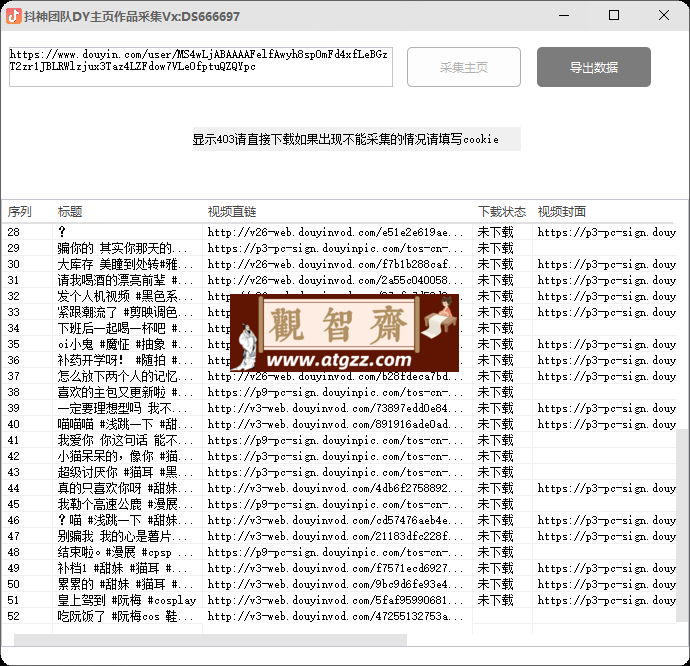
Task: Maximize the 抖神团队DY window
Action: (614, 15)
